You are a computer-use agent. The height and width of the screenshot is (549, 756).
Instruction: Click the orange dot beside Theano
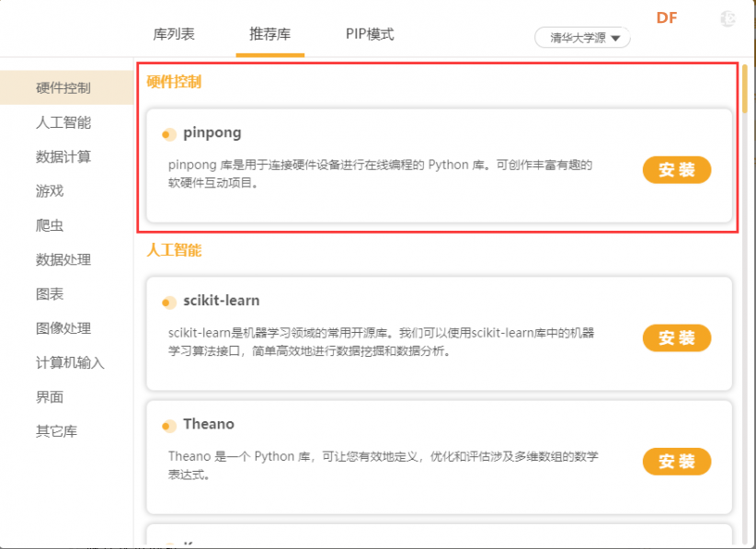pyautogui.click(x=168, y=426)
